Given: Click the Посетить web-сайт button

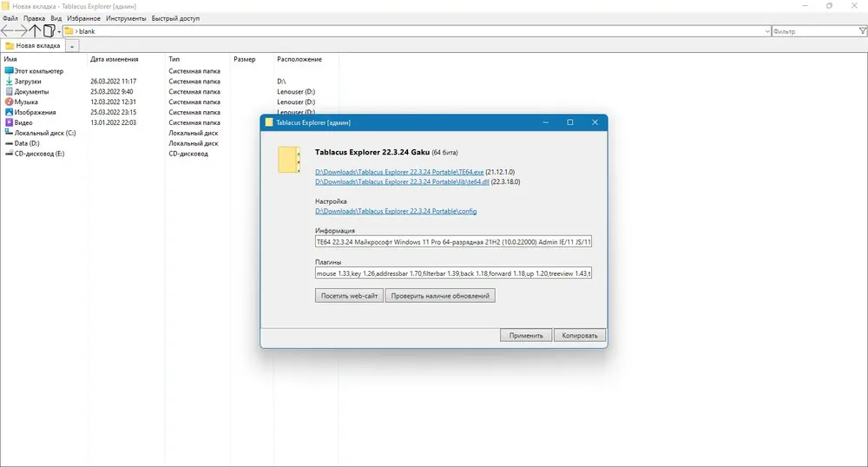Looking at the screenshot, I should coord(349,296).
